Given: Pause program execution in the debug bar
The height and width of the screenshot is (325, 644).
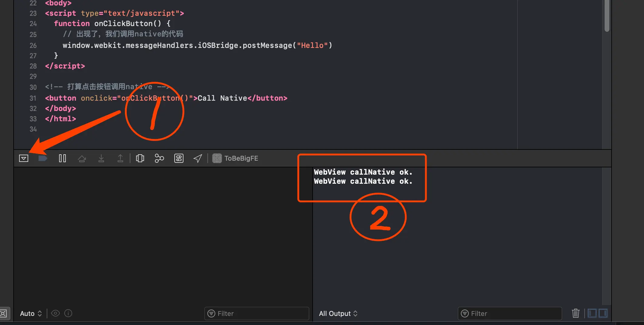Looking at the screenshot, I should tap(62, 158).
